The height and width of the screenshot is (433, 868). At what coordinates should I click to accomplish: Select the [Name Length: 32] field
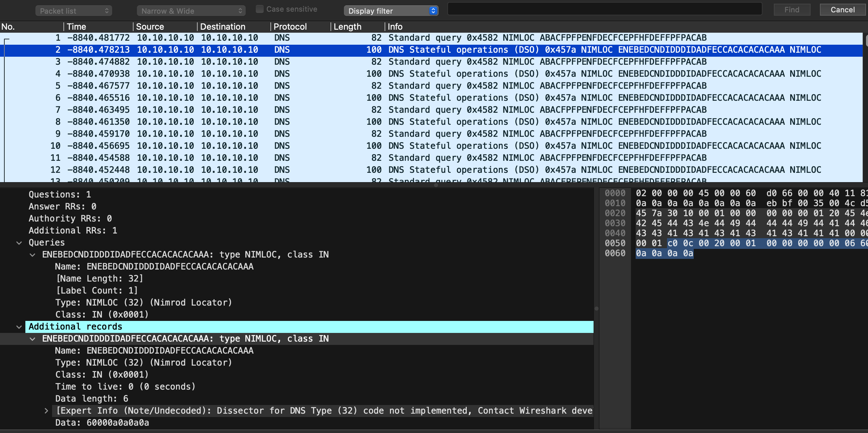point(100,279)
